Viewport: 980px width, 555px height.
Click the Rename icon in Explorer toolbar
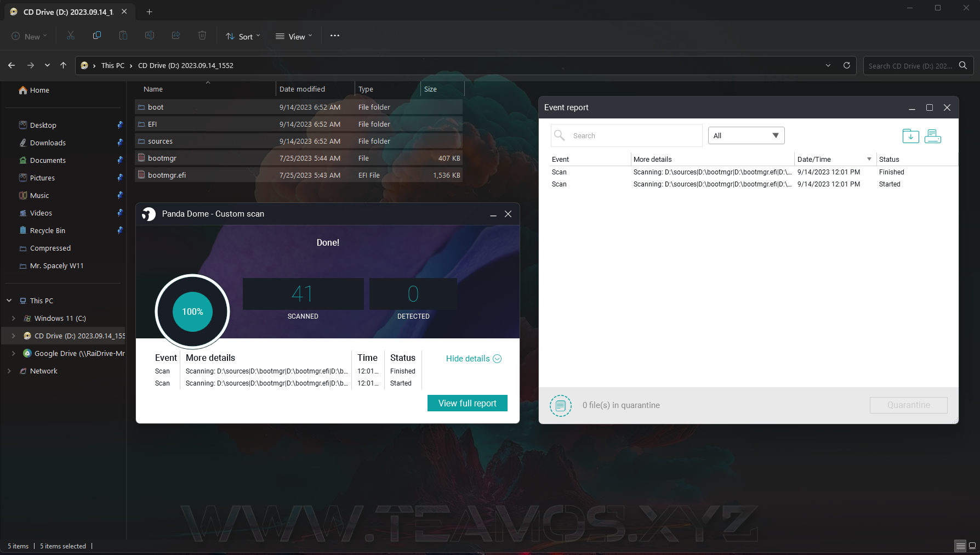(149, 36)
